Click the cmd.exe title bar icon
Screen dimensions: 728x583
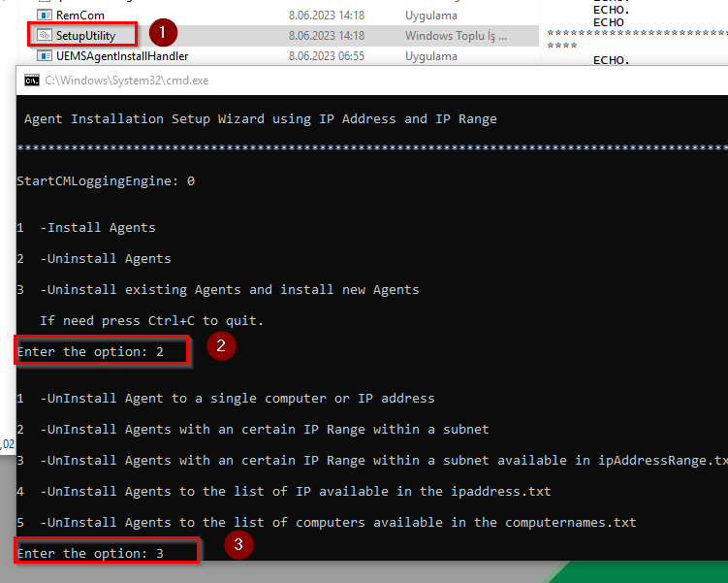[32, 81]
